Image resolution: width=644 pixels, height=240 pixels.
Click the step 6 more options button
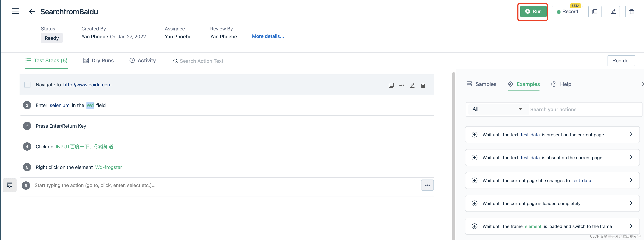point(427,185)
